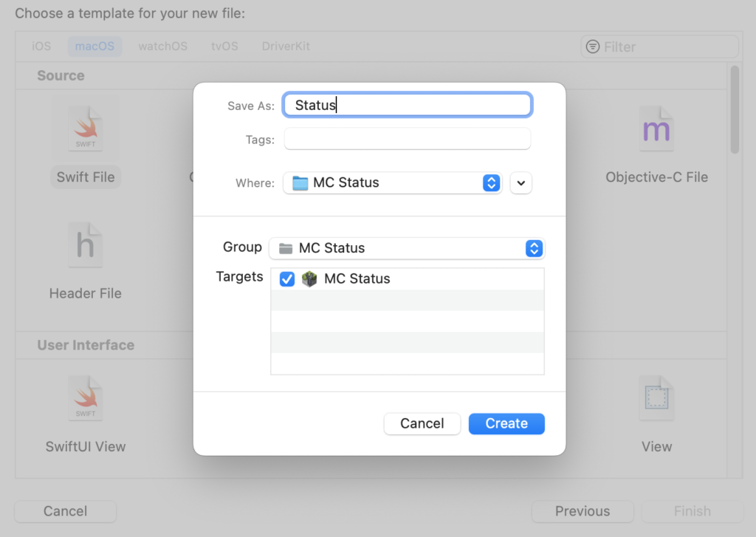This screenshot has width=756, height=537.
Task: Cancel the save dialog
Action: [422, 423]
